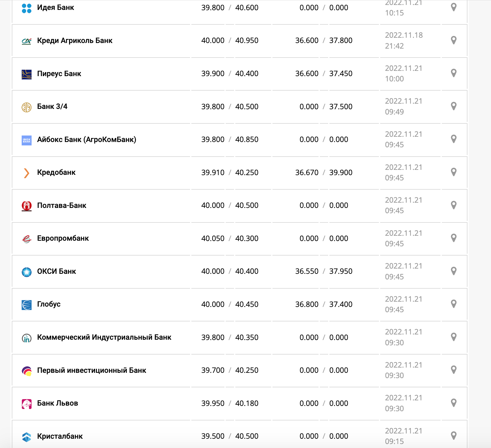Click the map pin for Креди Агриколь Банк
Screen dimensions: 491x448
[454, 40]
